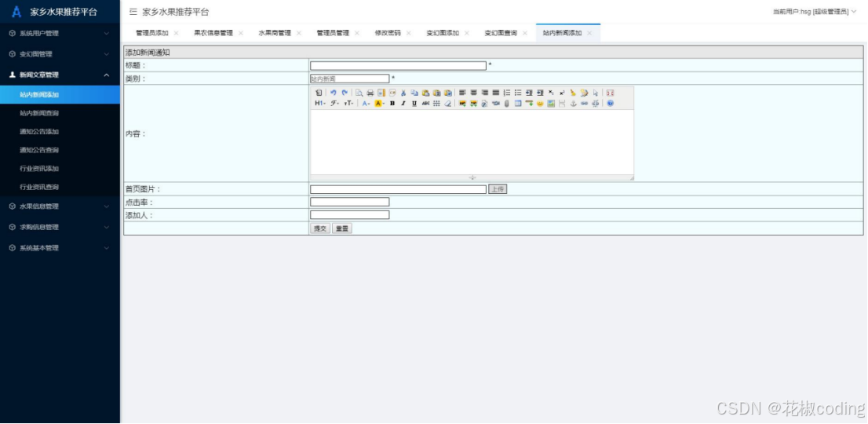This screenshot has height=424, width=868.
Task: Switch to the 果农信息管理 tab
Action: pyautogui.click(x=213, y=33)
